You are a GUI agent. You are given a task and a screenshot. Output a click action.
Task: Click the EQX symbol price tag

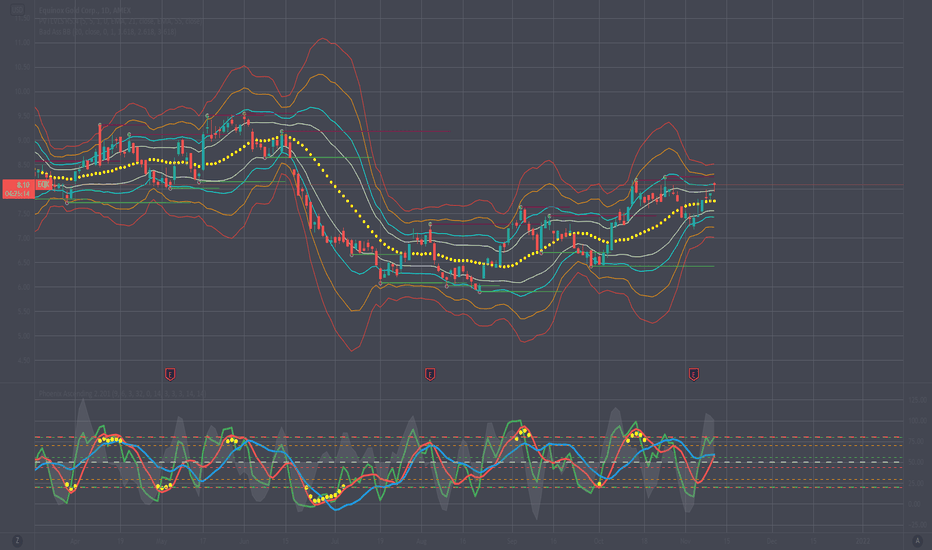43,185
